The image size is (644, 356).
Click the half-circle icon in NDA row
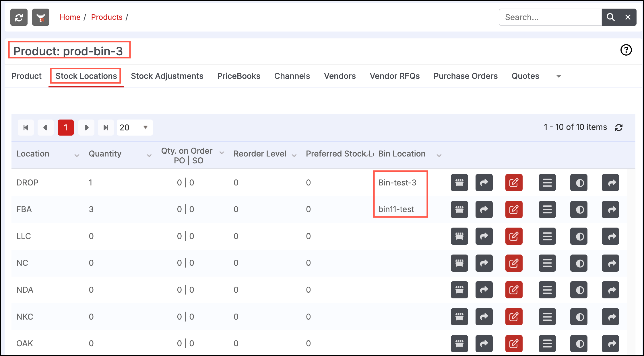point(579,290)
